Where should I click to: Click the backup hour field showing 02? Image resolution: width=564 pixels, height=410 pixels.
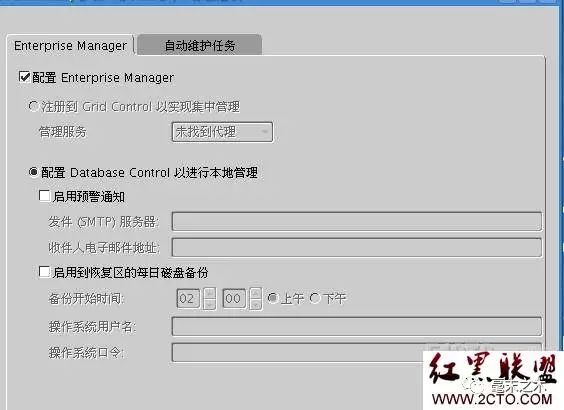click(x=188, y=299)
